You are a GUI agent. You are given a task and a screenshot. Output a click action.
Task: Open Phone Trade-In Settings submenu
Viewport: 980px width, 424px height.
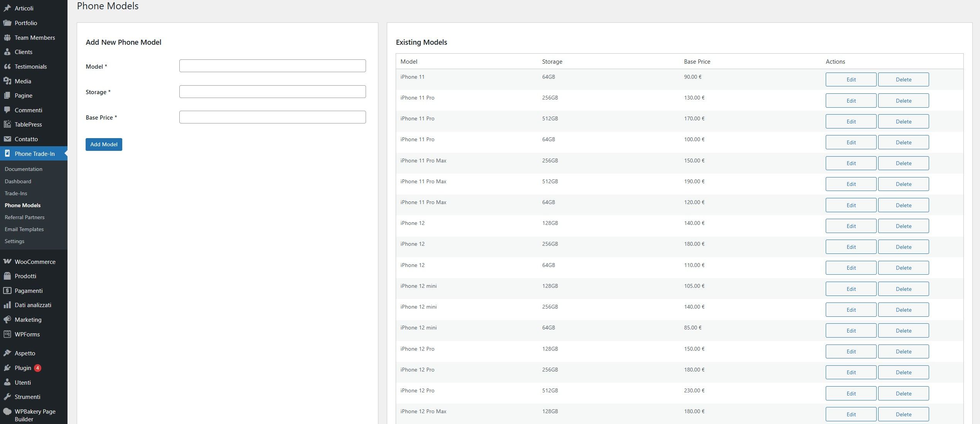click(x=14, y=241)
